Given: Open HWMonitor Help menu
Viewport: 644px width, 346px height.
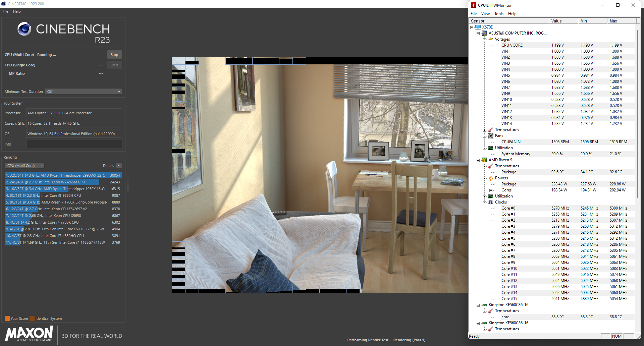Looking at the screenshot, I should pos(512,14).
